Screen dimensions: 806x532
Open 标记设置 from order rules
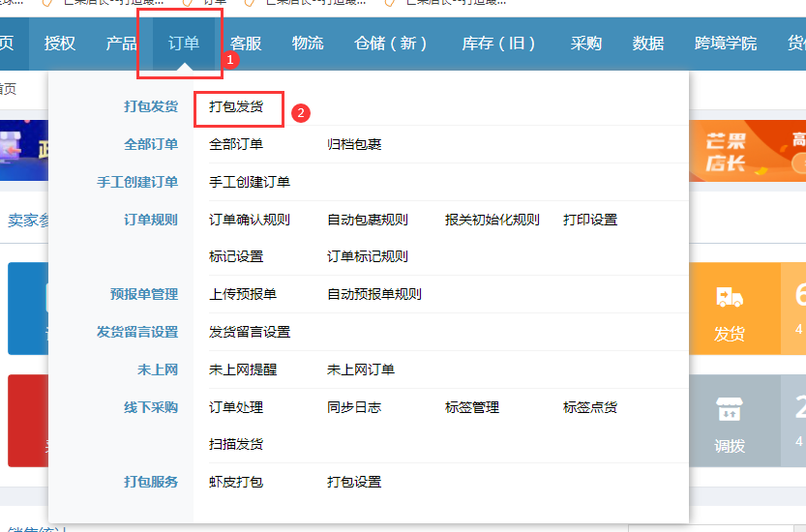coord(236,256)
